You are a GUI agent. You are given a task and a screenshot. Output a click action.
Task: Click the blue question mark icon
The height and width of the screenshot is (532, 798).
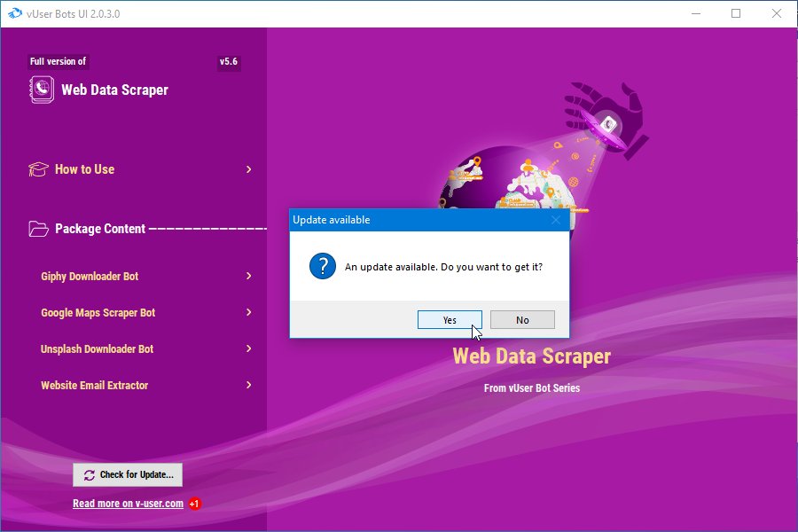(x=323, y=266)
